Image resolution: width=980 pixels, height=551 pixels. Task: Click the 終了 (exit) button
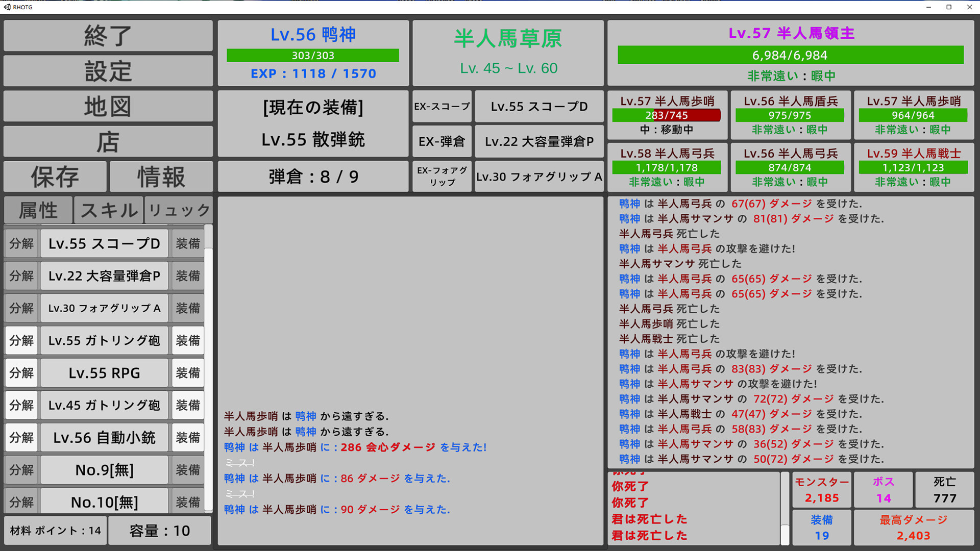(108, 36)
